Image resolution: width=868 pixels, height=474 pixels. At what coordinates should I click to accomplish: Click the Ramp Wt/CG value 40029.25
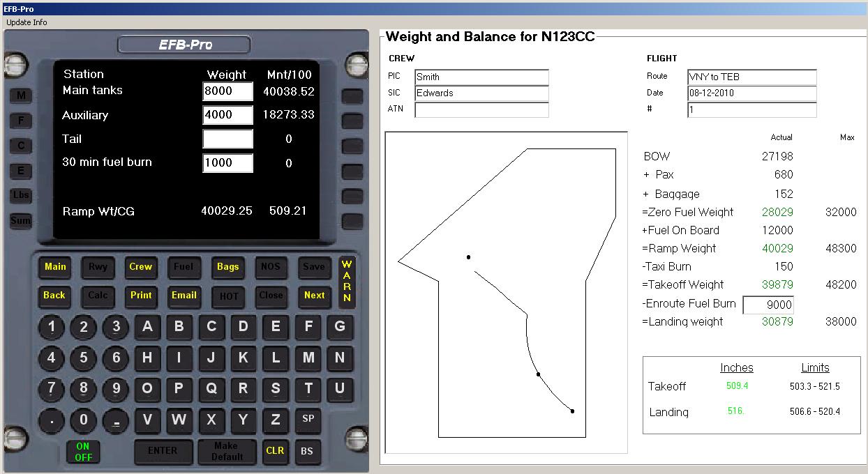[227, 211]
